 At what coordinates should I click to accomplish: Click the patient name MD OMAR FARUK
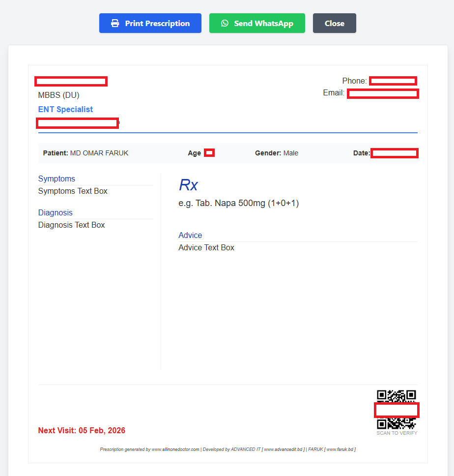pos(99,153)
